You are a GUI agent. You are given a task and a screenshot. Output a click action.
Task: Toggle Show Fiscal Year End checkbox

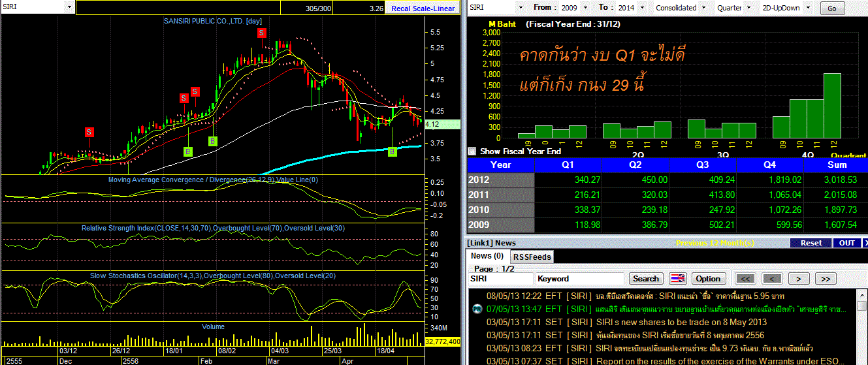[472, 151]
